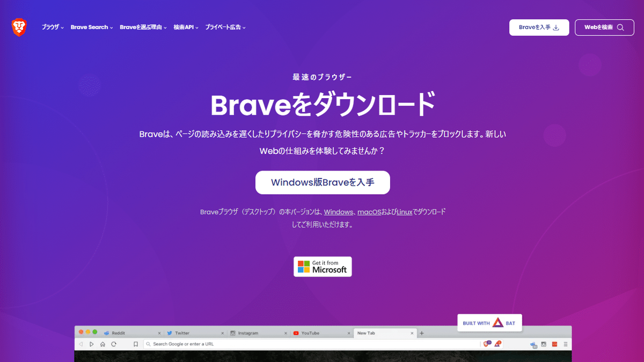644x362 pixels.
Task: Click the green maximize dot in mockup window
Action: coord(95,333)
